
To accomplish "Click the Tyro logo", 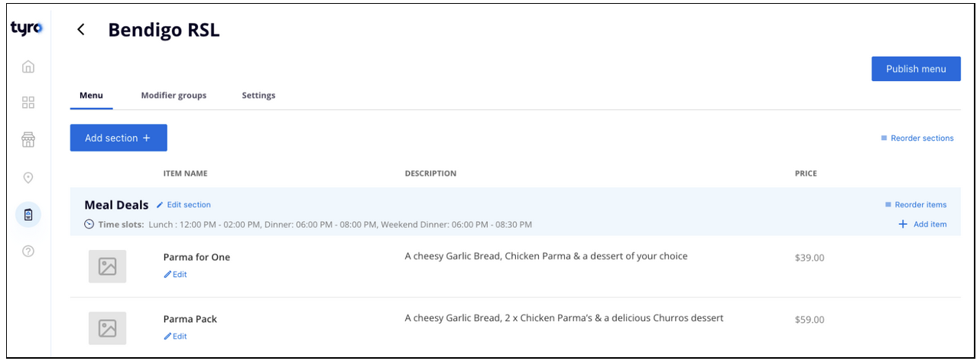I will (26, 29).
